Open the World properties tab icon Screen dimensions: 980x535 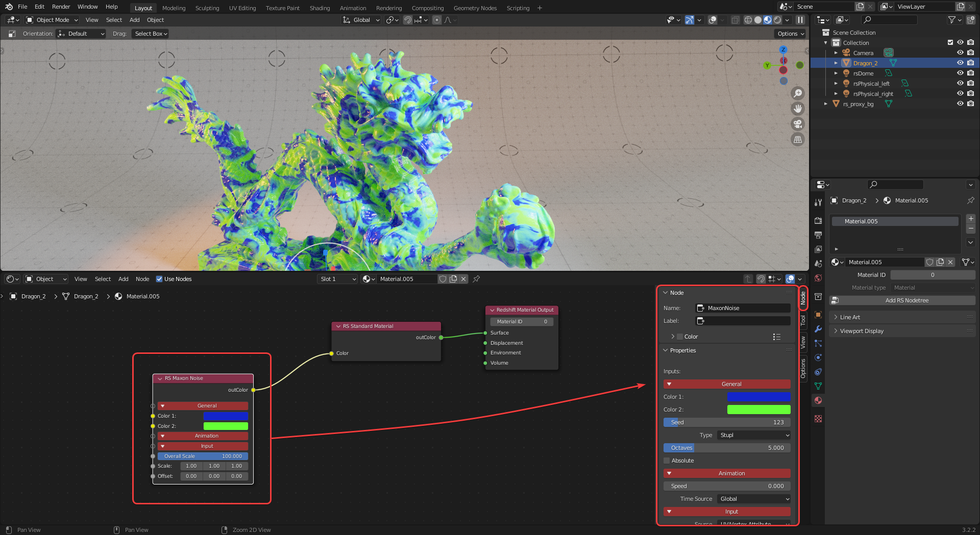pyautogui.click(x=818, y=278)
